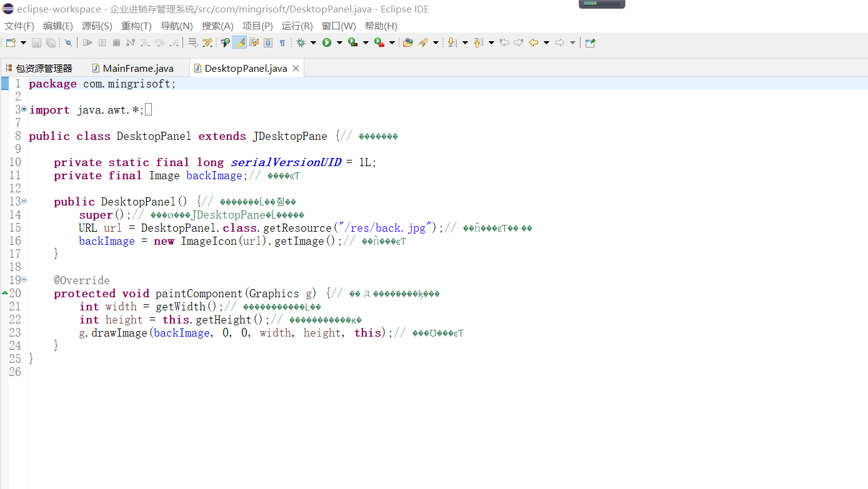
Task: Click the Coverage run icon
Action: click(352, 42)
